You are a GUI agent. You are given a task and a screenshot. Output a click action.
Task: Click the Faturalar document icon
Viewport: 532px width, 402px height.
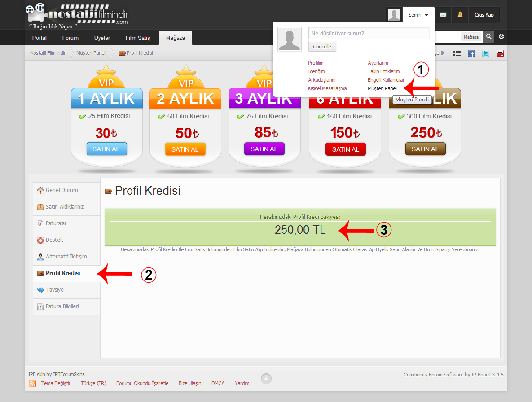point(40,224)
